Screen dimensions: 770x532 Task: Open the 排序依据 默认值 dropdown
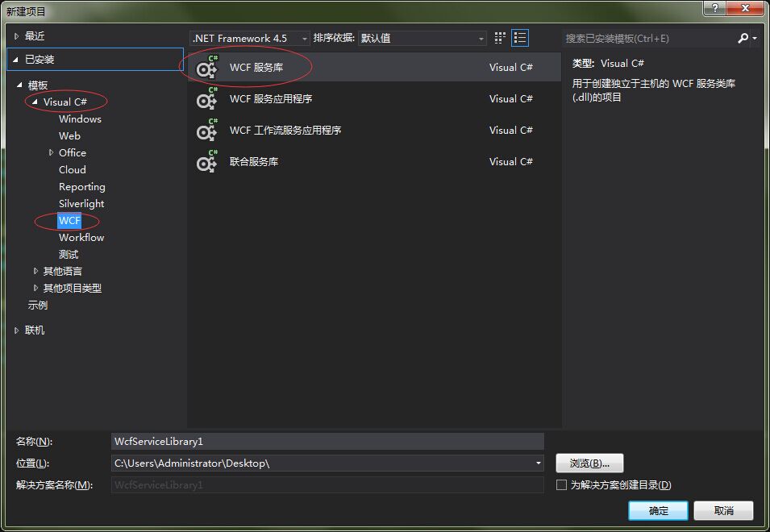tap(422, 38)
